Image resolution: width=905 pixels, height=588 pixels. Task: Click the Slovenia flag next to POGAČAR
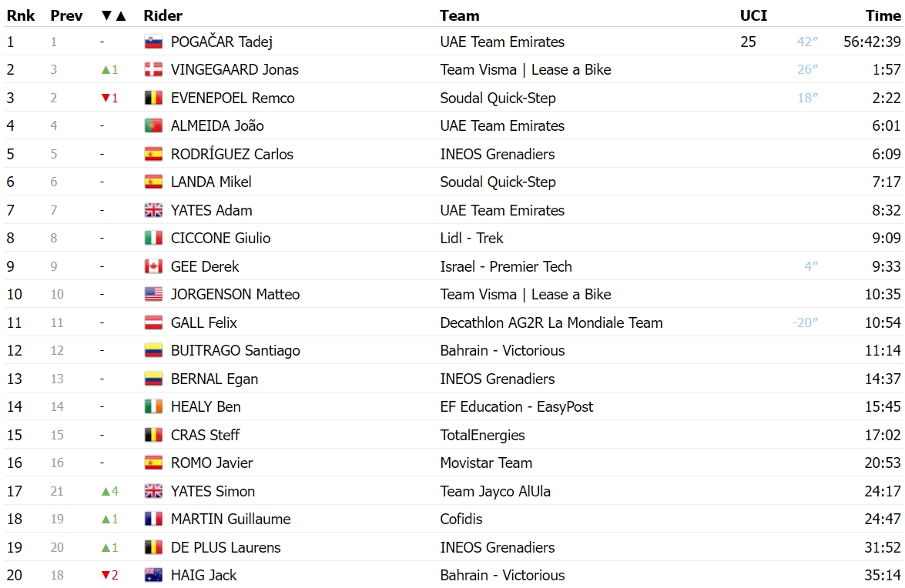pos(153,42)
